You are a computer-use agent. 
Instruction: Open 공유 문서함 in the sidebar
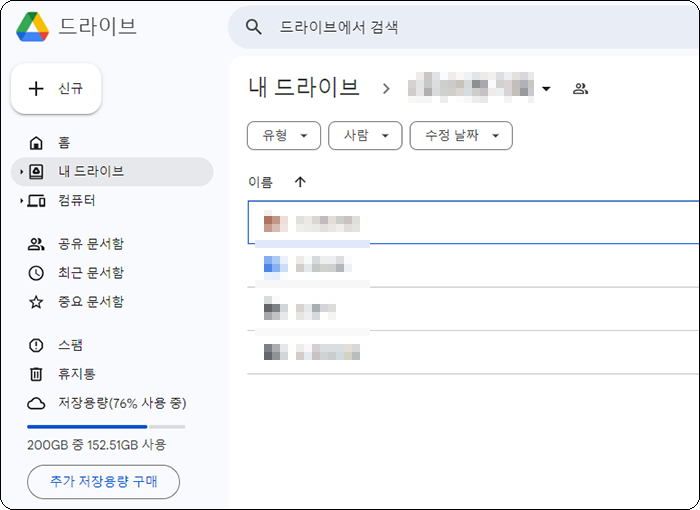click(112, 244)
